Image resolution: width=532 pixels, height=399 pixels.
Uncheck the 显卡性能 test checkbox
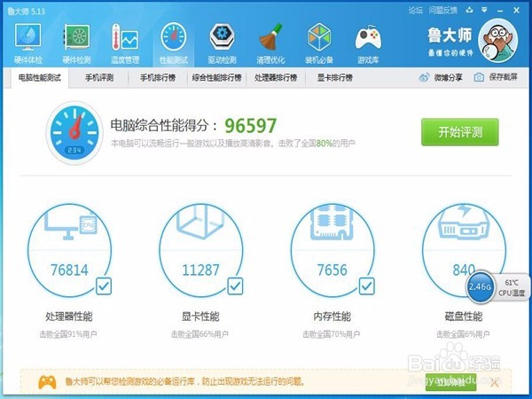(235, 286)
